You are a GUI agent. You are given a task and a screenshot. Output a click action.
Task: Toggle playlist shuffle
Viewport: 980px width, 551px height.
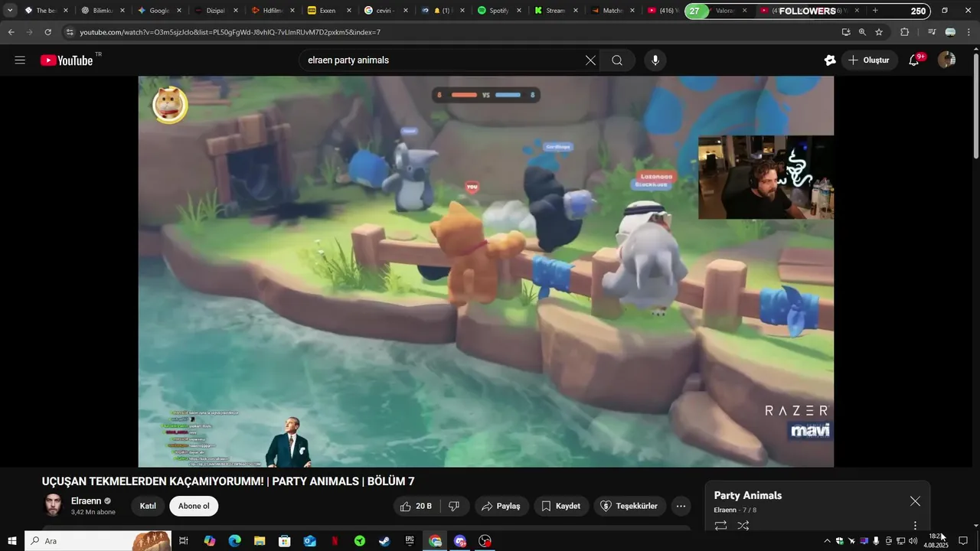click(743, 526)
